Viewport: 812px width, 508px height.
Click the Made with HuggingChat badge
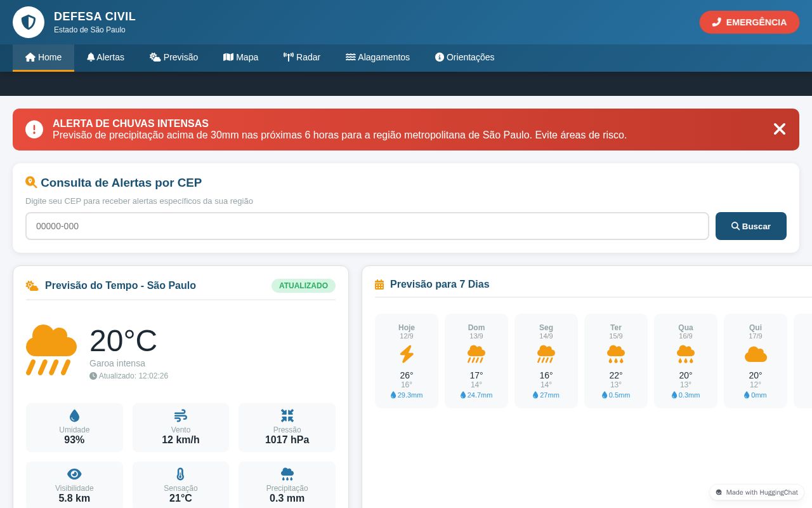(x=757, y=492)
